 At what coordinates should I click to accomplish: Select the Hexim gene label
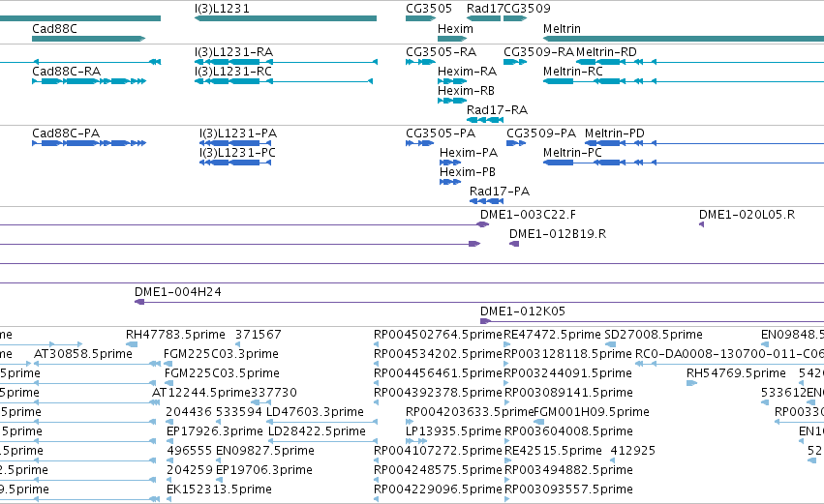click(455, 29)
